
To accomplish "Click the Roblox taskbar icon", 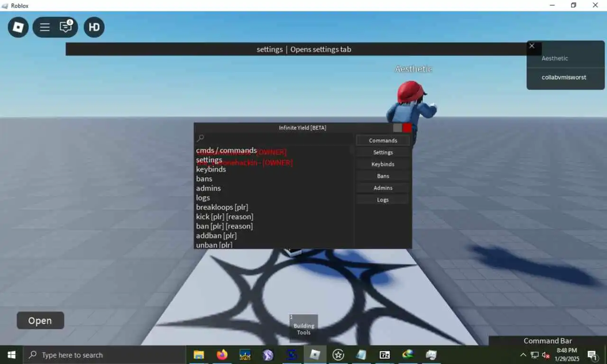I will 315,355.
